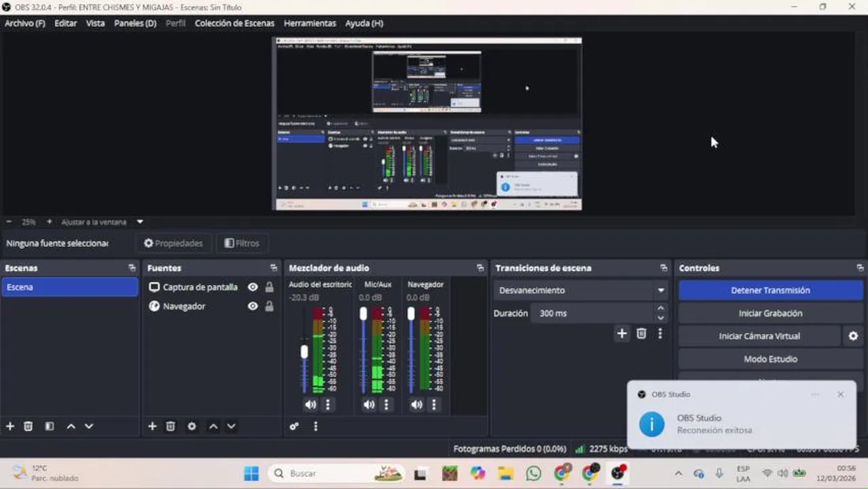Zoom out preview with minus icon
The height and width of the screenshot is (489, 868).
[x=9, y=222]
